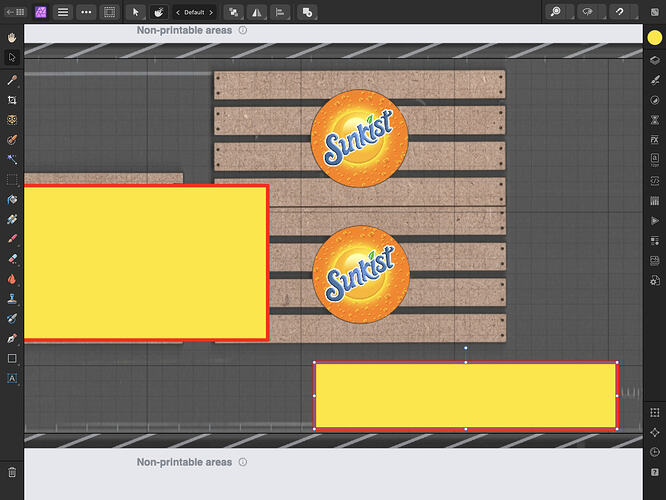Open the hamburger document menu

63,12
